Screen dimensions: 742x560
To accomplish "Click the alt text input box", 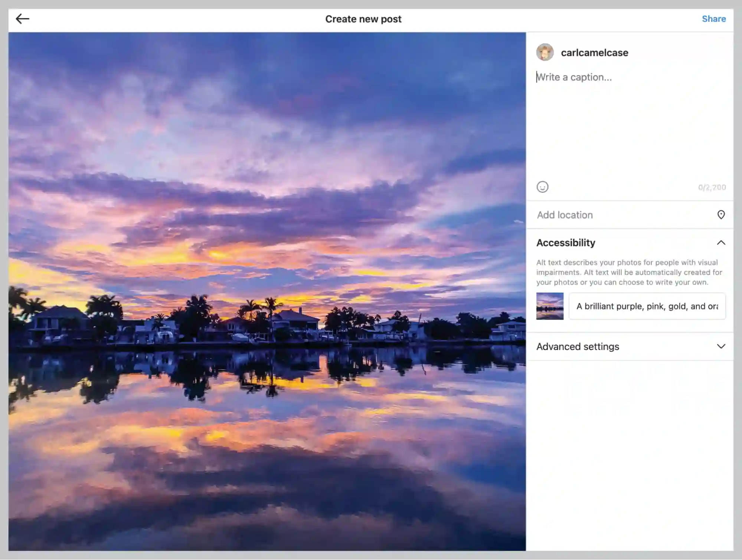I will (x=647, y=306).
